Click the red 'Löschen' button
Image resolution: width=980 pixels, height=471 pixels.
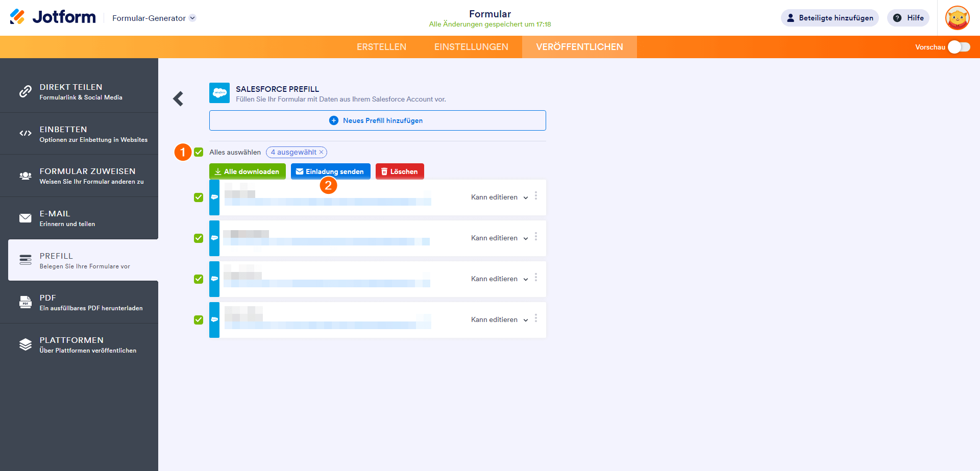400,171
